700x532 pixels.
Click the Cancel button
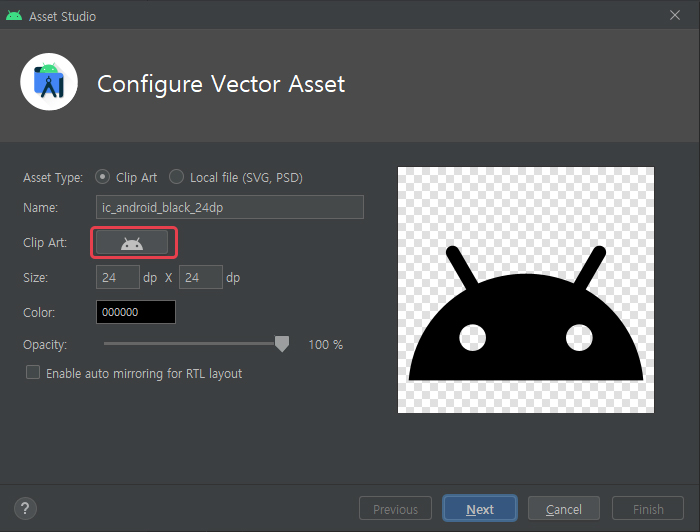coord(564,508)
